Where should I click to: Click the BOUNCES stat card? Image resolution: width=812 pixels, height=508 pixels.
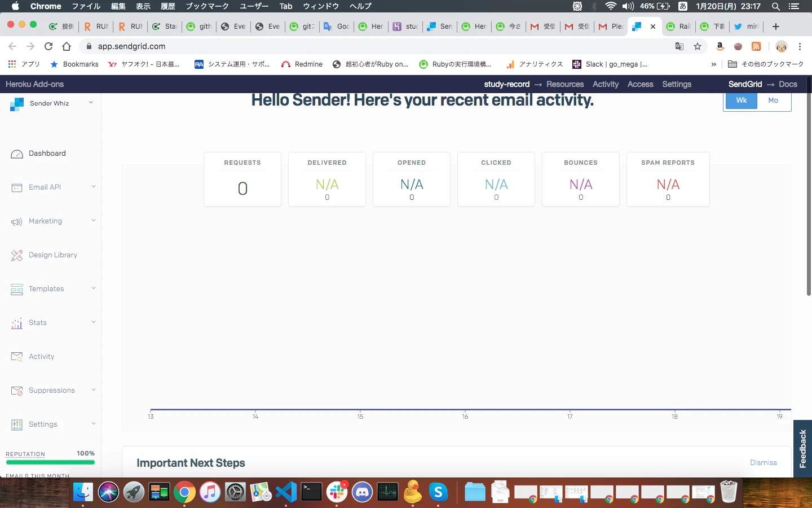(581, 179)
